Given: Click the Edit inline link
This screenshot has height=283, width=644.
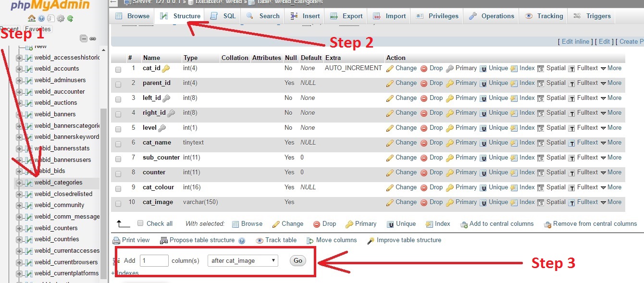Looking at the screenshot, I should 575,41.
